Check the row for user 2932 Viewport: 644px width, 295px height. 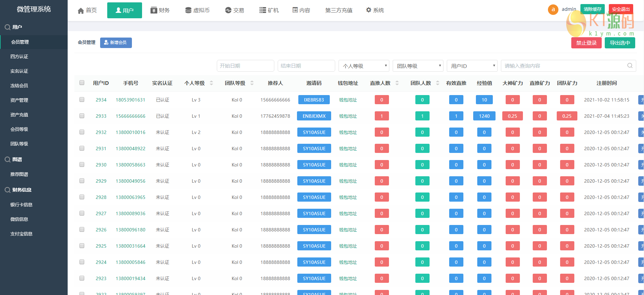click(x=82, y=132)
